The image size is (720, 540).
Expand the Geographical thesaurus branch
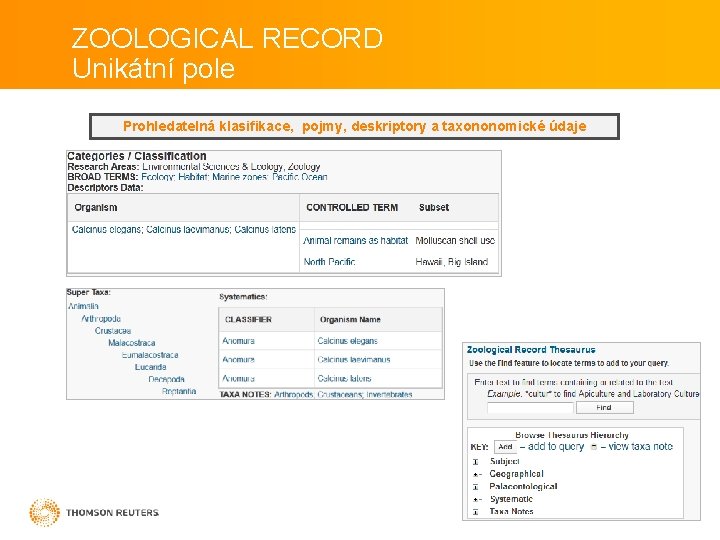[477, 474]
